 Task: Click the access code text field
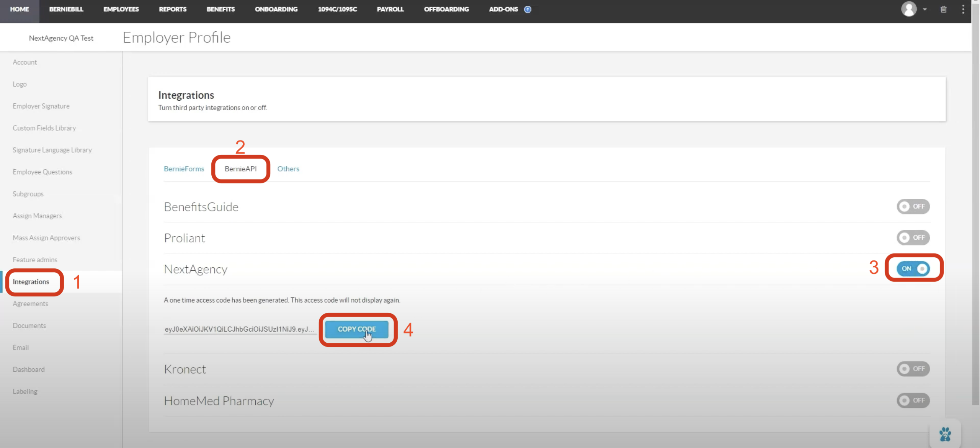coord(240,329)
